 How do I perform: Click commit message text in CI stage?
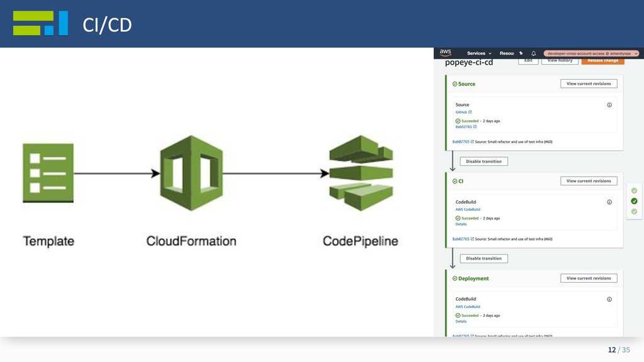pos(514,239)
